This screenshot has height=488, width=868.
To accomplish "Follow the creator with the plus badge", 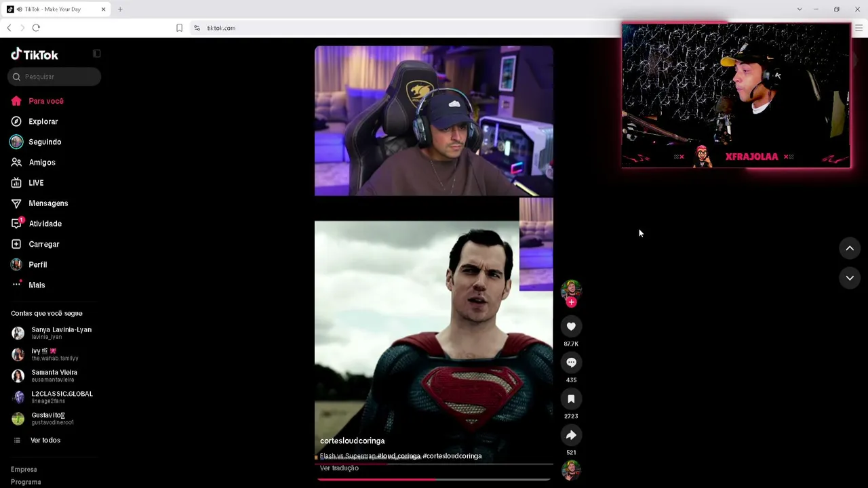I will [x=571, y=302].
